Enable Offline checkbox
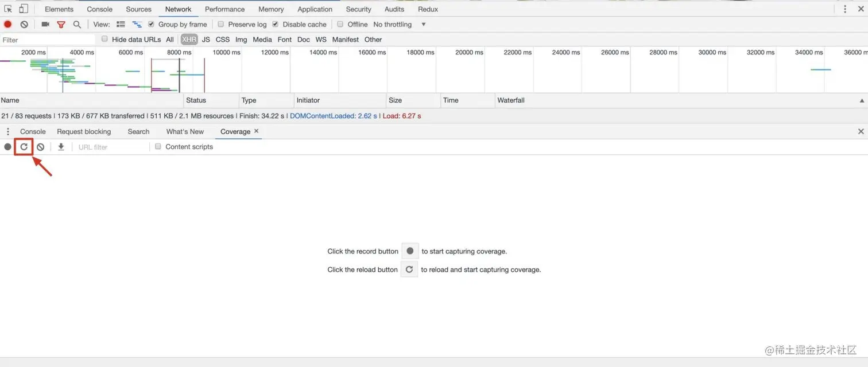This screenshot has height=367, width=868. coord(340,24)
